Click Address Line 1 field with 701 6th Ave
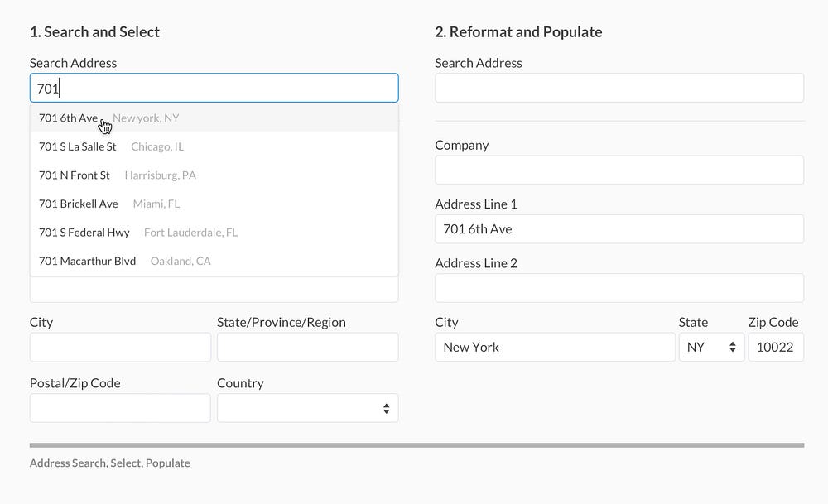 click(619, 229)
